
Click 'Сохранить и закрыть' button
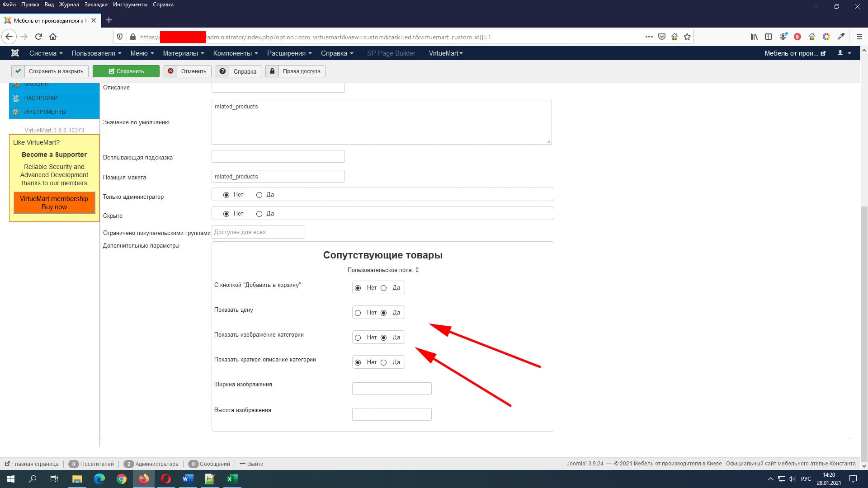pos(50,71)
